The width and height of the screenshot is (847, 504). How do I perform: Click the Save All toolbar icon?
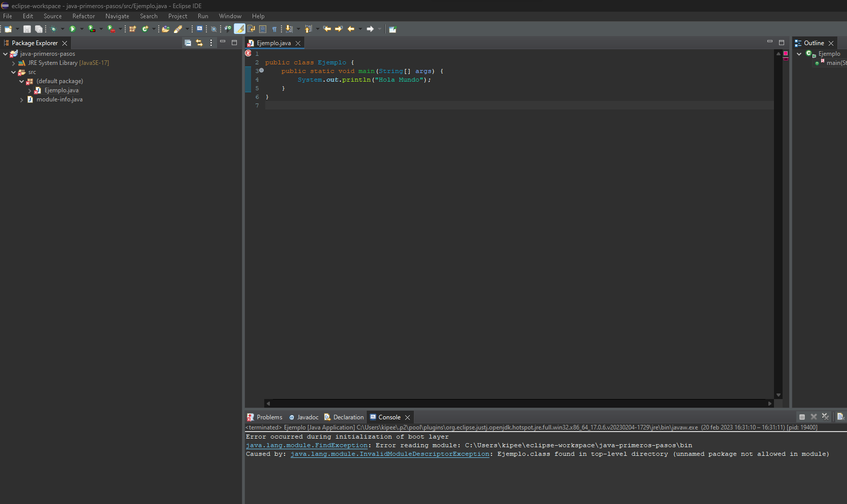click(39, 29)
